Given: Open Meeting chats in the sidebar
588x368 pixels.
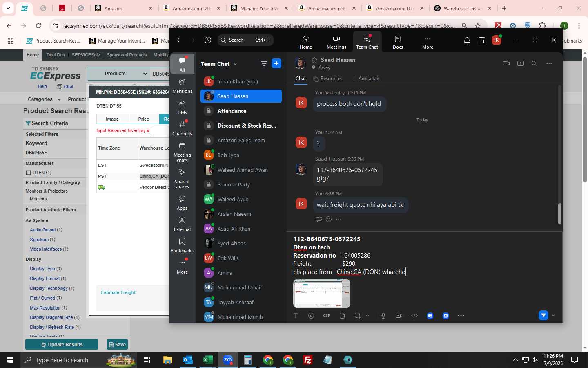Looking at the screenshot, I should click(182, 152).
